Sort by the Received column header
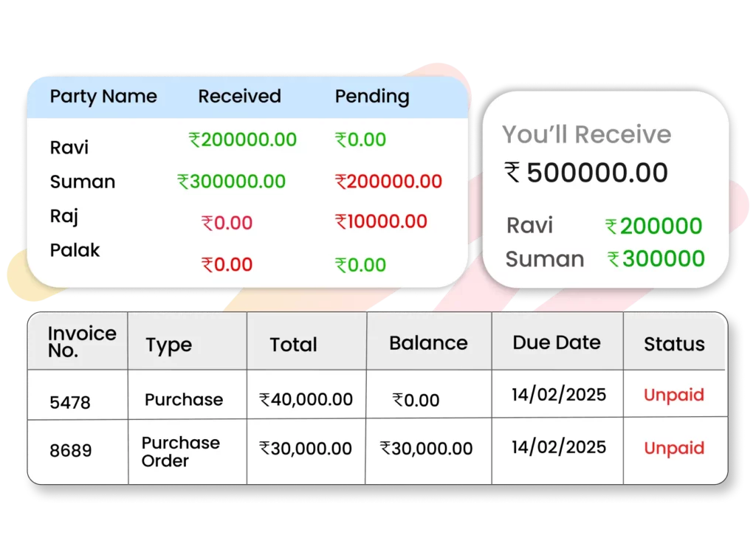The width and height of the screenshot is (756, 549). coord(239,97)
